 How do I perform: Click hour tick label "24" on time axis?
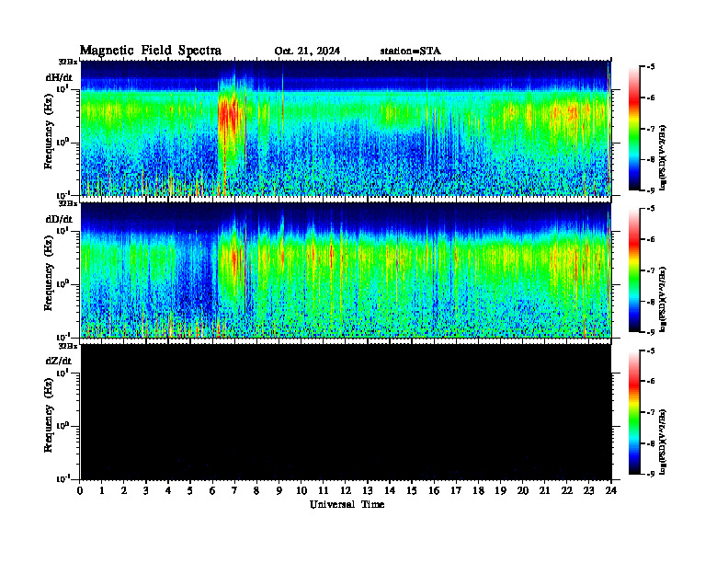(611, 490)
